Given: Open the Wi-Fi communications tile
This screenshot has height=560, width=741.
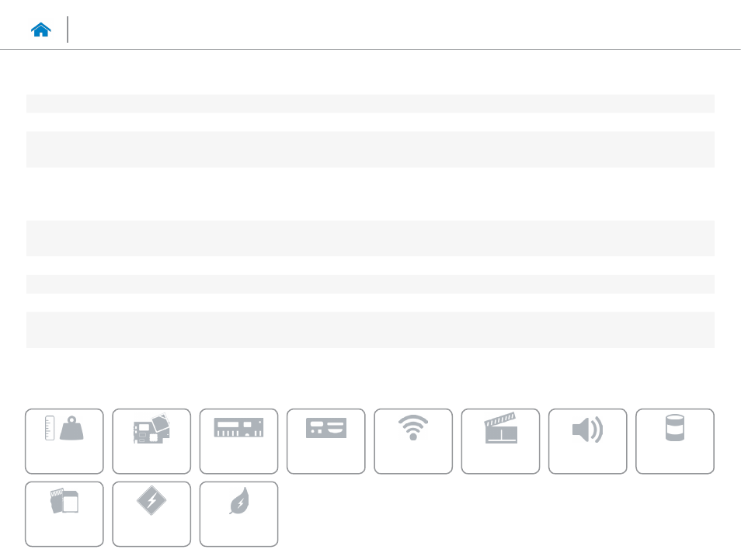Looking at the screenshot, I should 413,441.
